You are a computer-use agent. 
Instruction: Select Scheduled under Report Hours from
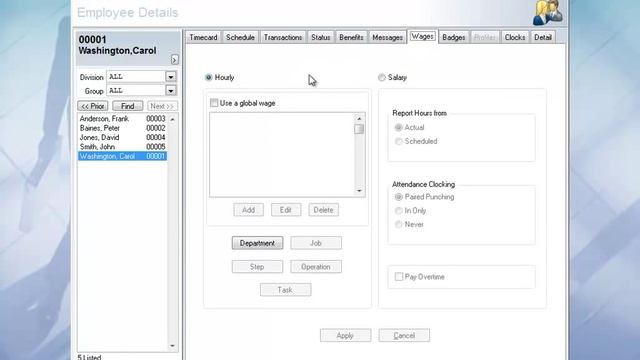[398, 141]
